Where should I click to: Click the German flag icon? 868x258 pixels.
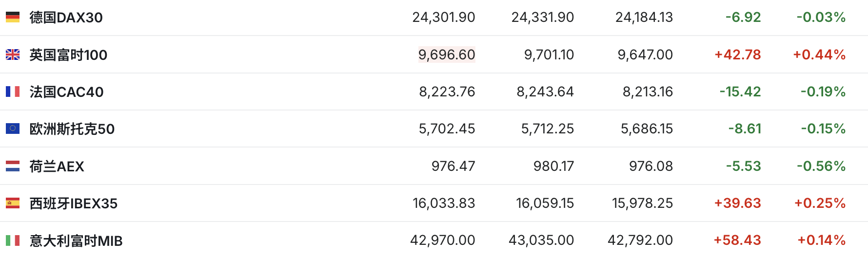(x=13, y=18)
